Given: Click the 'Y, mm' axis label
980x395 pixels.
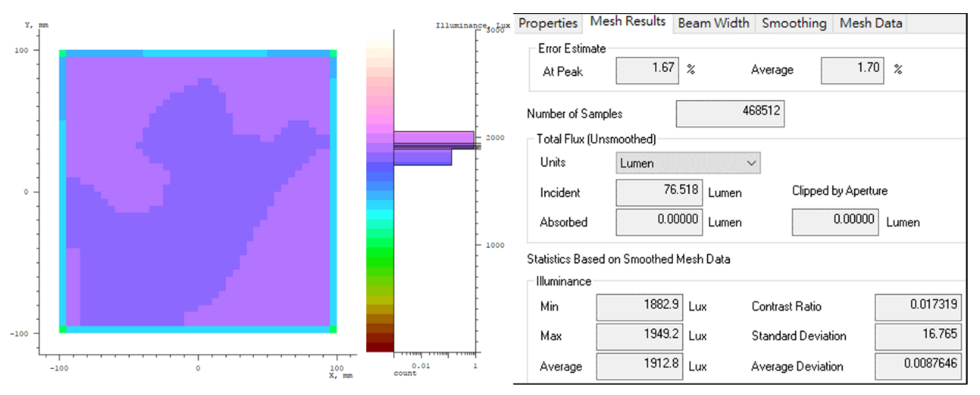Looking at the screenshot, I should coord(37,25).
